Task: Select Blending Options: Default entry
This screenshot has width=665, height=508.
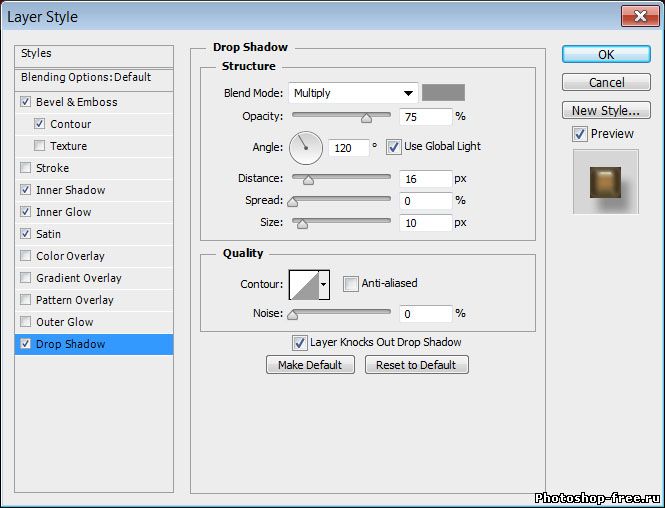Action: click(x=86, y=77)
